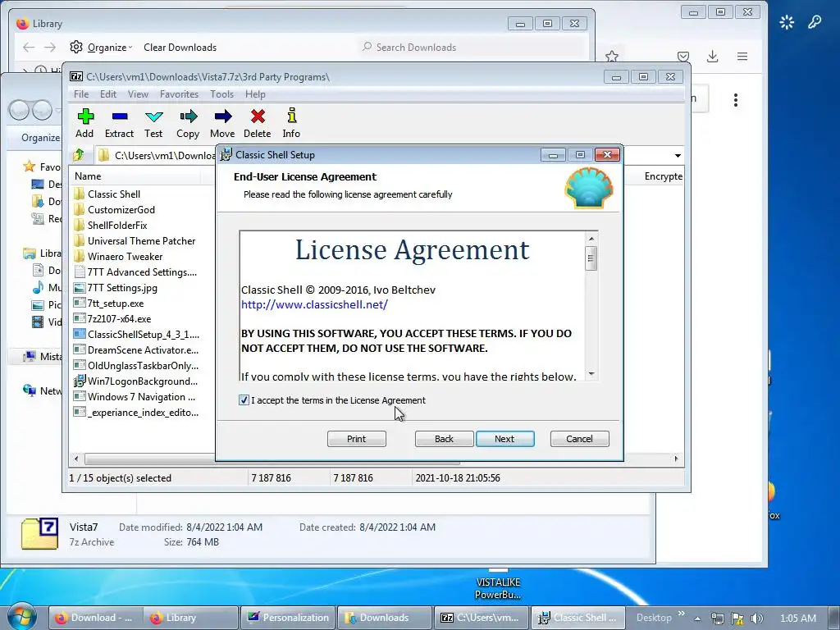Click the Library forward arrow
Screen dimensions: 840x630
coord(50,47)
